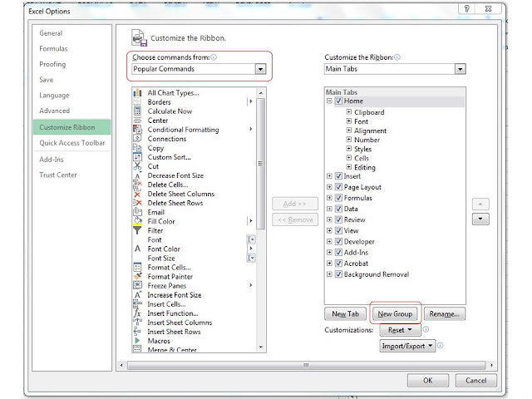Image resolution: width=532 pixels, height=399 pixels.
Task: Pick the Delete Sheet Rows icon
Action: point(137,203)
